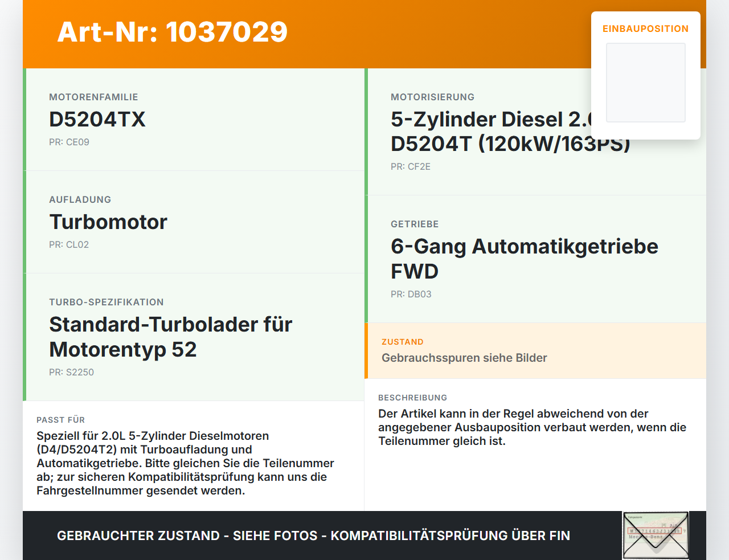Click the D5204TX Motorenfamilie value
Screen dimensions: 729x560
(97, 119)
